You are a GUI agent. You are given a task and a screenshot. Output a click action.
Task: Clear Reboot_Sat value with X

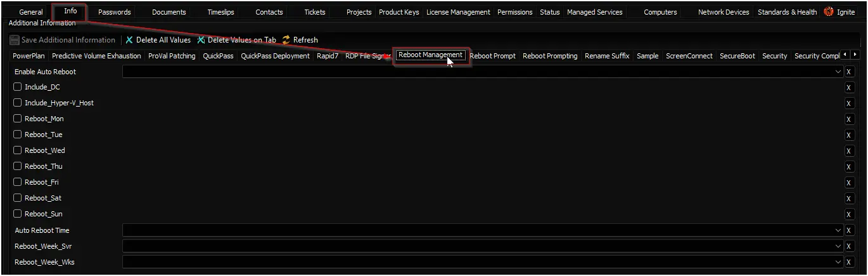coord(850,199)
